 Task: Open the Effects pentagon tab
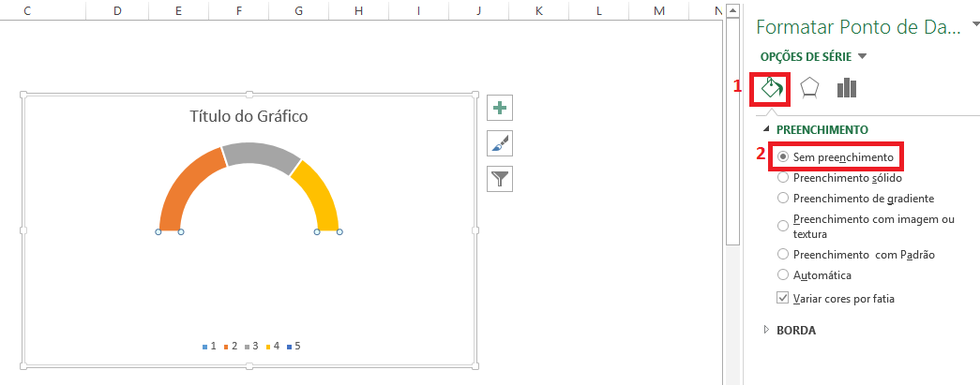tap(808, 88)
